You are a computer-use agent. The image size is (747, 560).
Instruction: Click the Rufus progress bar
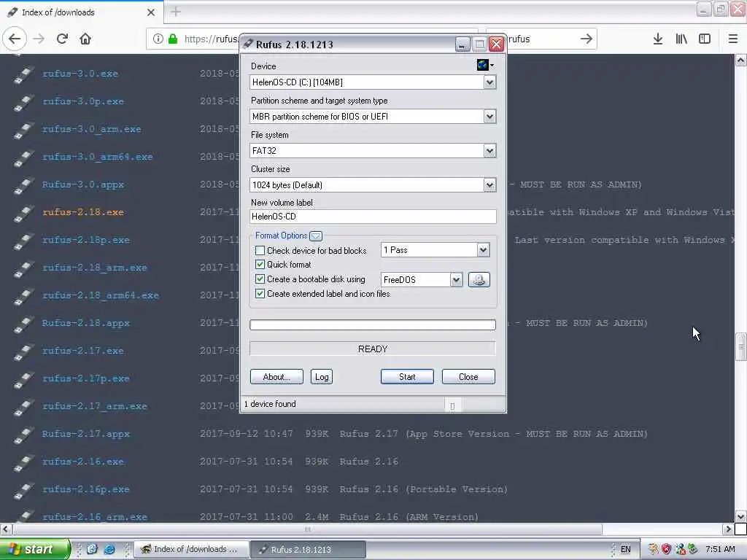373,324
